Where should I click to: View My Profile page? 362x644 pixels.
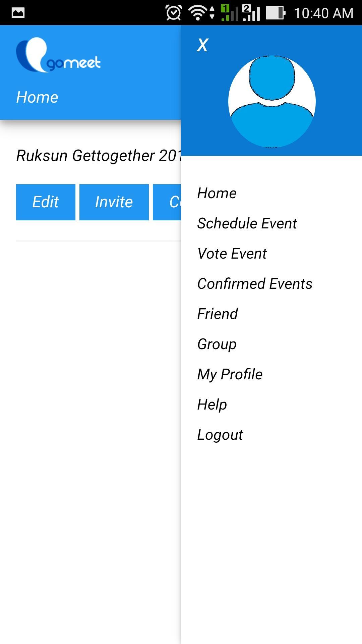tap(230, 374)
